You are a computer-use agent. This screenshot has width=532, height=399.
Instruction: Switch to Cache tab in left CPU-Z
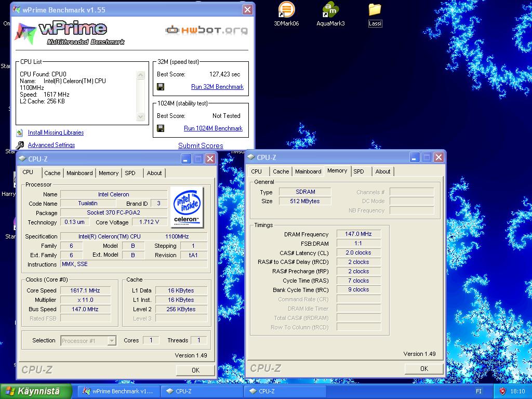[52, 173]
